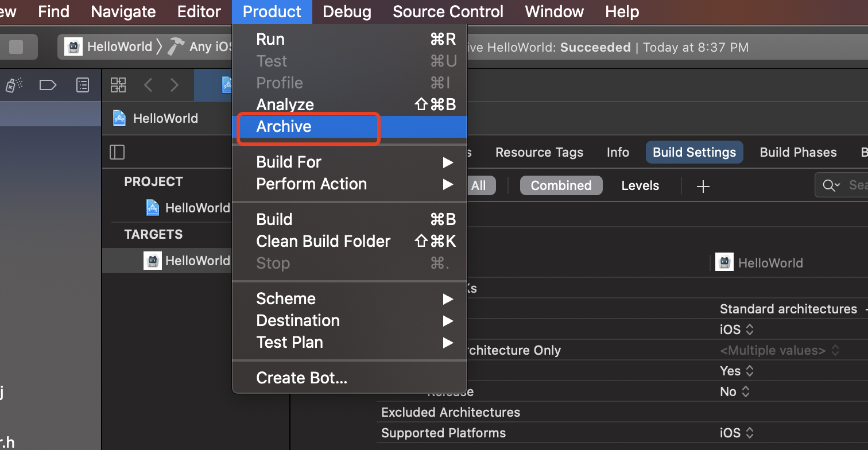
Task: Switch to the Build Phases tab
Action: point(798,152)
